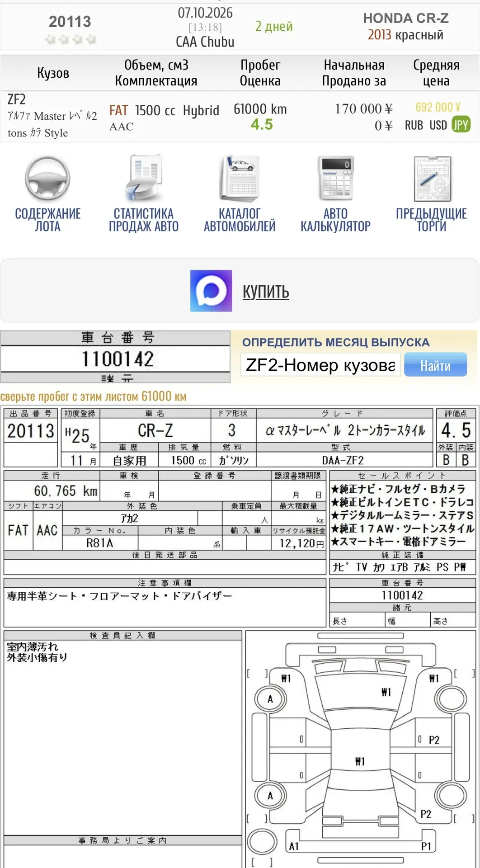Click СОДЕРЖАНИЕ ЛОТА label
Screen dimensions: 480x868
(x=48, y=220)
